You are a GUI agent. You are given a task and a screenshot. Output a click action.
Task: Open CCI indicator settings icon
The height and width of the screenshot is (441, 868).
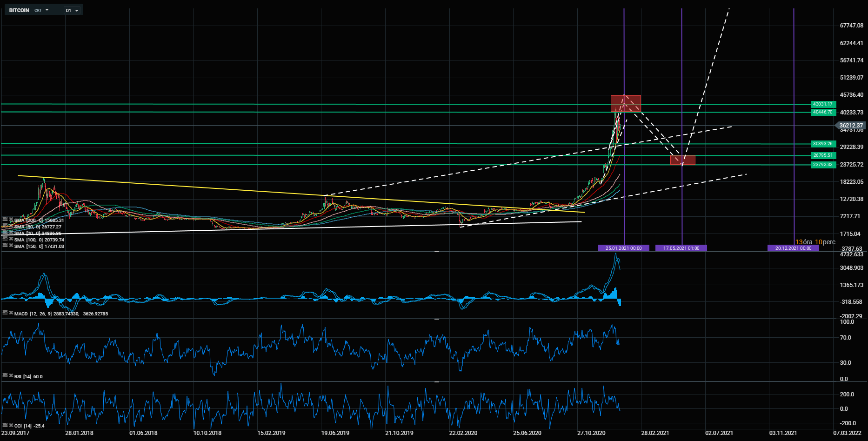[x=5, y=426]
